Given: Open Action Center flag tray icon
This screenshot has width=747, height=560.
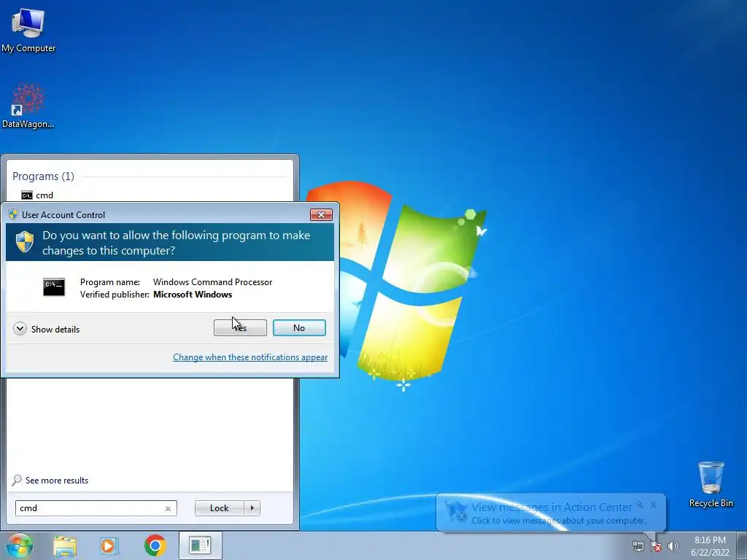Looking at the screenshot, I should (x=656, y=546).
